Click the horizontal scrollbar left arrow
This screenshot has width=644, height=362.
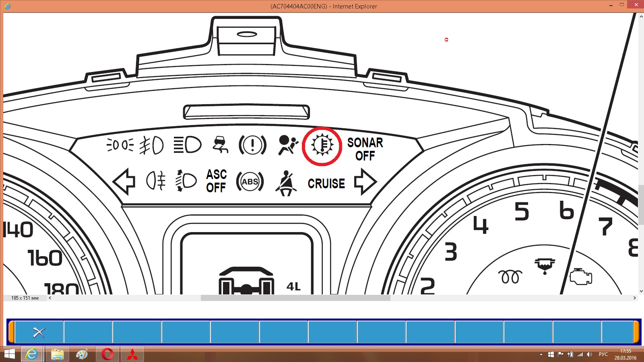[50, 298]
